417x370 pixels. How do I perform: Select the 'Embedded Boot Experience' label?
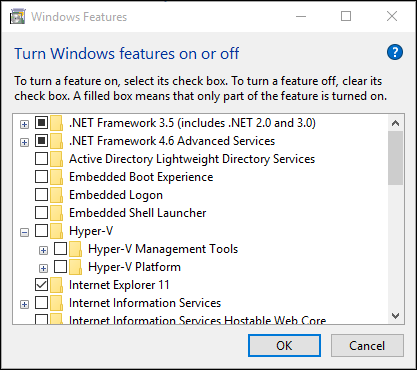(x=141, y=177)
